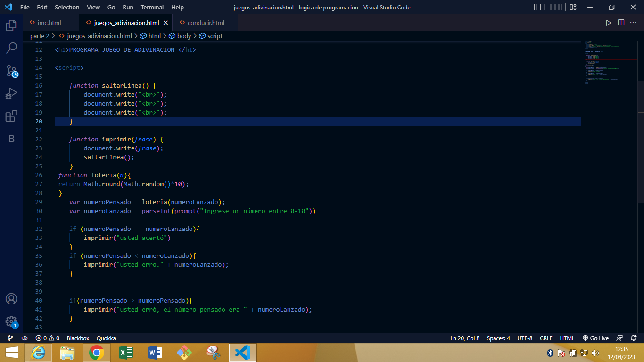Open the Go menu
Viewport: 644px width, 362px height.
111,7
